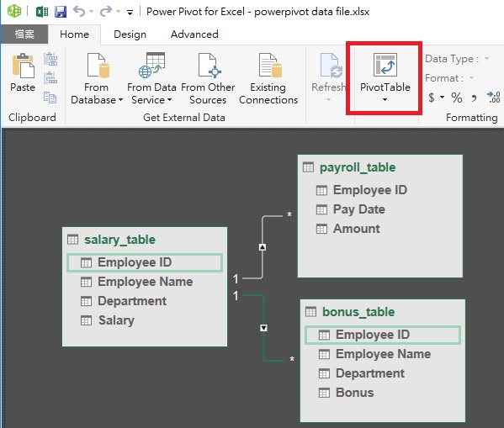
Task: Open the 檔案 file tab
Action: [24, 34]
